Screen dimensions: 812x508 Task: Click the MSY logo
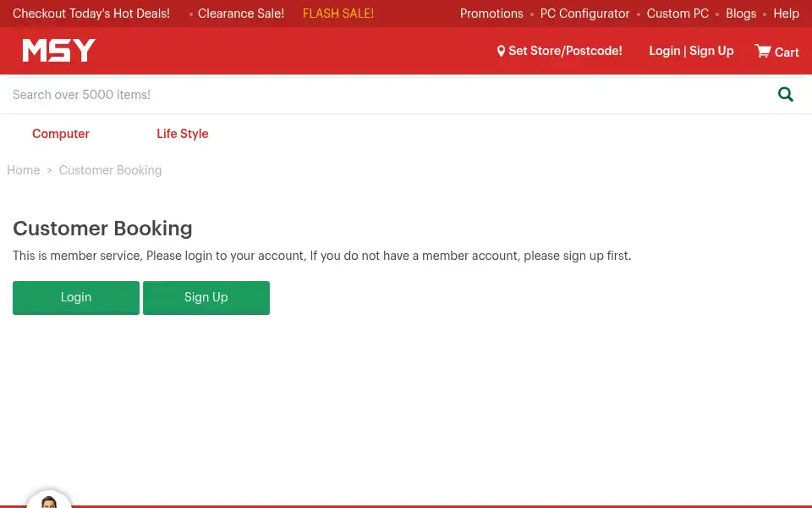[x=58, y=50]
